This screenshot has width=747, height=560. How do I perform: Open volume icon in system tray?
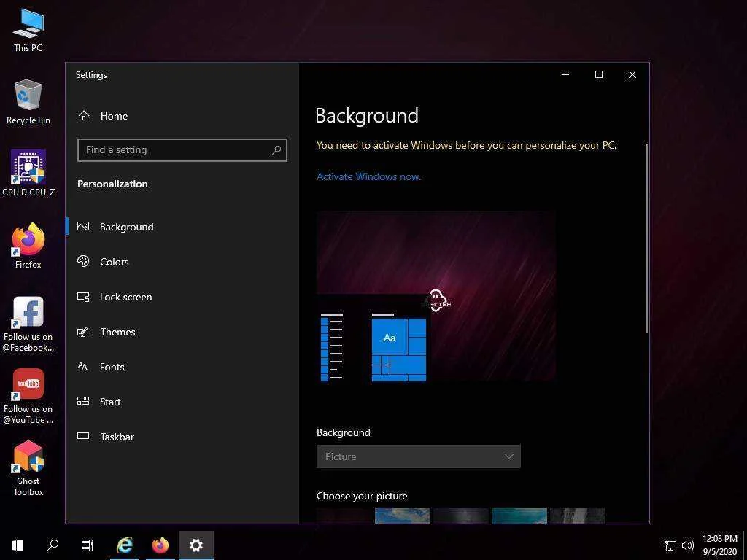click(687, 545)
